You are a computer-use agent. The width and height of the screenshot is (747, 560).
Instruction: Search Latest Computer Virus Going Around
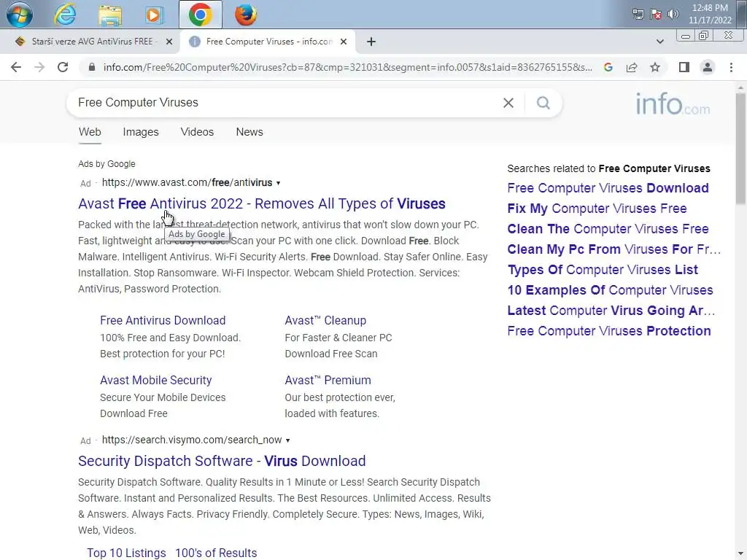(611, 311)
